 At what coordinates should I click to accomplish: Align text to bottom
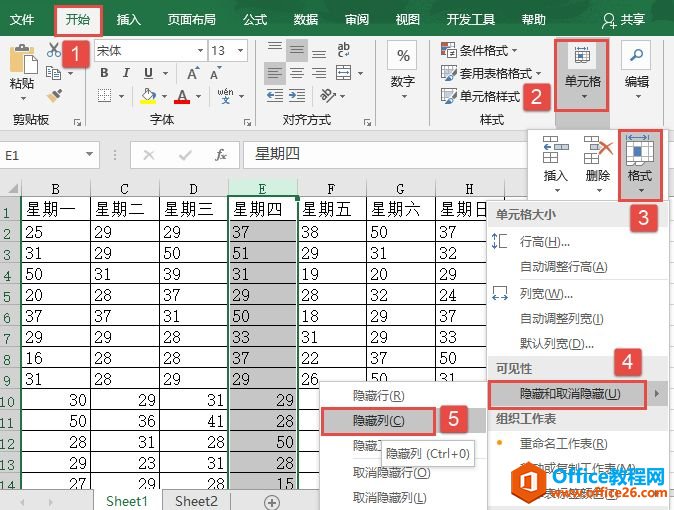pos(319,52)
